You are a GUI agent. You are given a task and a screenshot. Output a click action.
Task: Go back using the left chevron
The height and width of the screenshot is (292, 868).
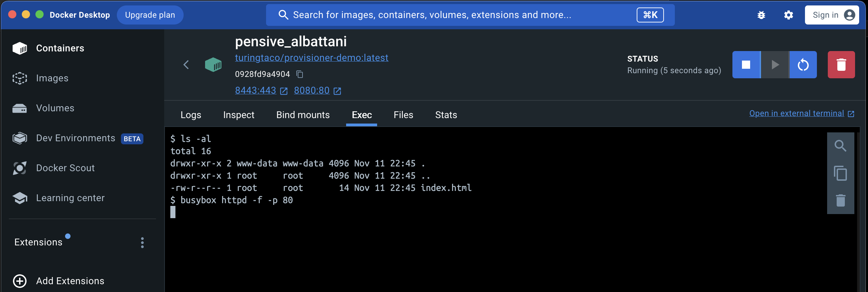tap(186, 65)
